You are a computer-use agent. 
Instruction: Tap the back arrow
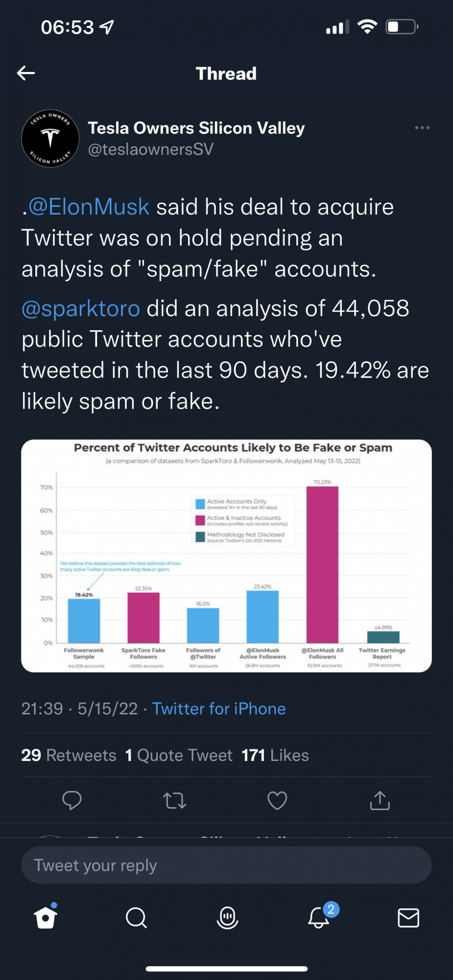tap(26, 73)
